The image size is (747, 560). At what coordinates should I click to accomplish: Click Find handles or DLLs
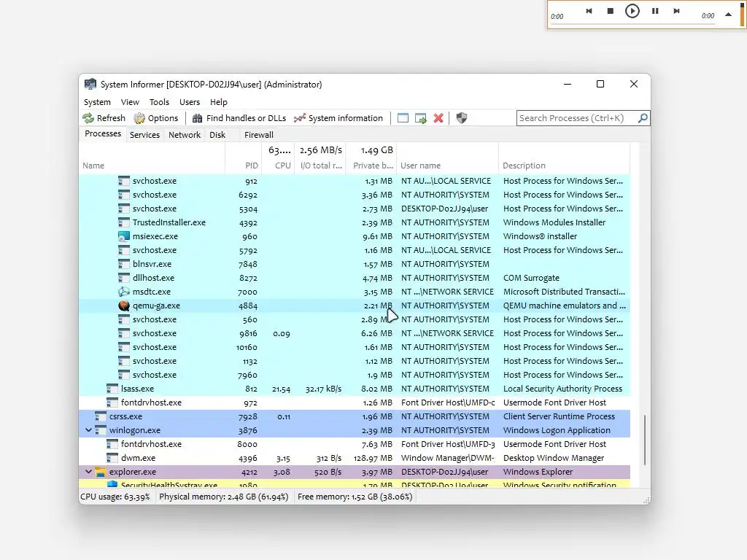tap(239, 118)
